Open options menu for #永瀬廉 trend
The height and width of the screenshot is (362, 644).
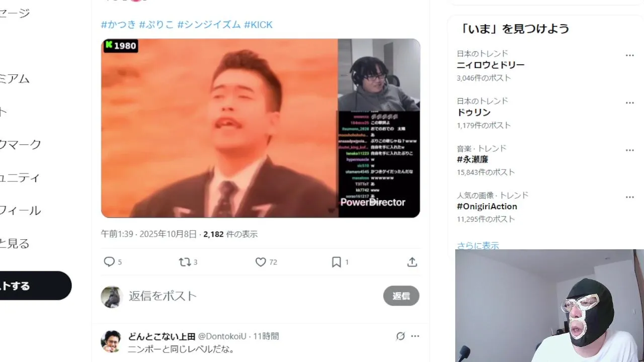pyautogui.click(x=630, y=150)
